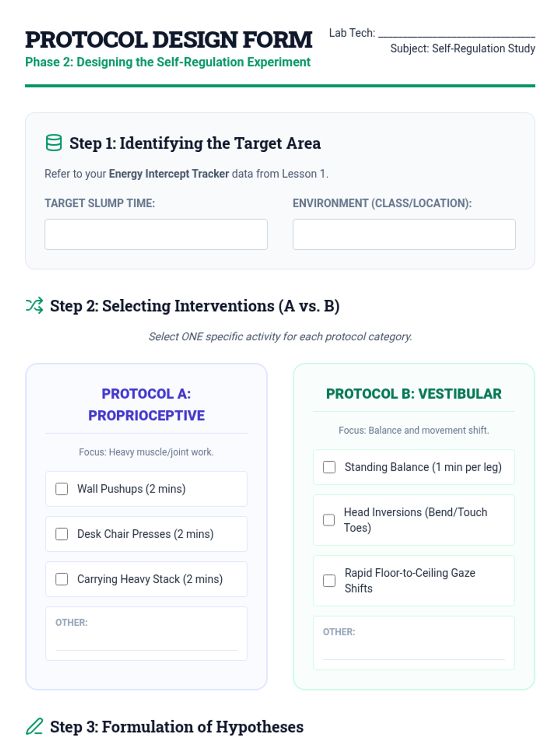
Task: Click the Protocol Design Form title
Action: pos(168,40)
